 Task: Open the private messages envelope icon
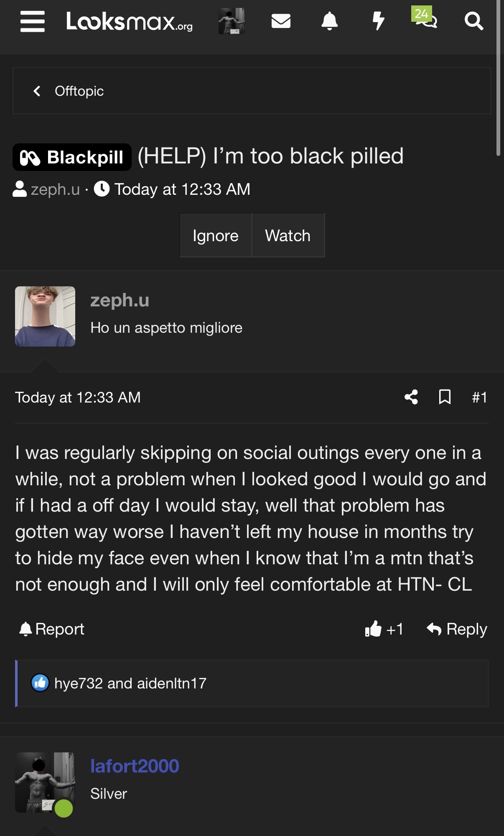[281, 21]
